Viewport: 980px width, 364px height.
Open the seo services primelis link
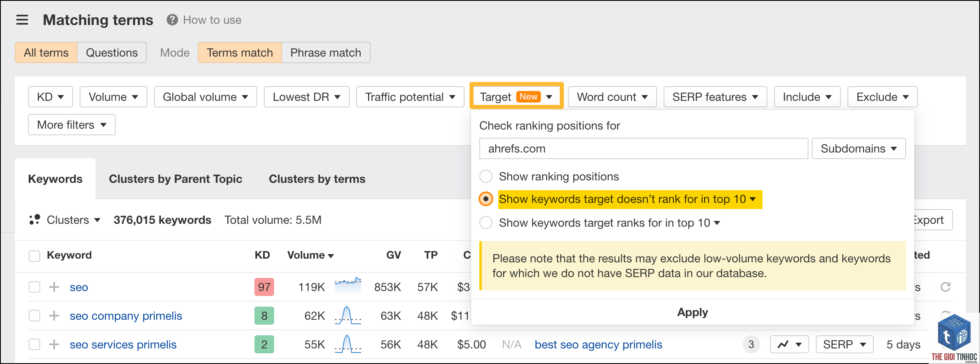(x=123, y=344)
